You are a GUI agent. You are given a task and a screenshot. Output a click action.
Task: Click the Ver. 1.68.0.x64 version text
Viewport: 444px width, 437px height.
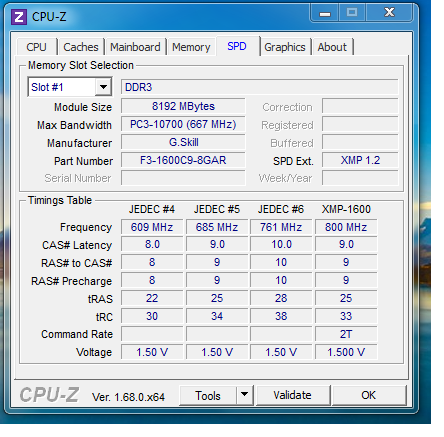click(128, 397)
